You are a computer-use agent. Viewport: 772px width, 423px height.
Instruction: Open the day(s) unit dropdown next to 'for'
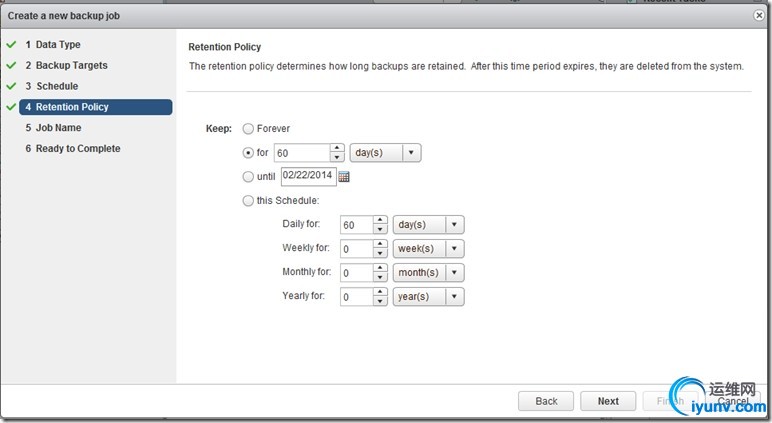pyautogui.click(x=386, y=153)
